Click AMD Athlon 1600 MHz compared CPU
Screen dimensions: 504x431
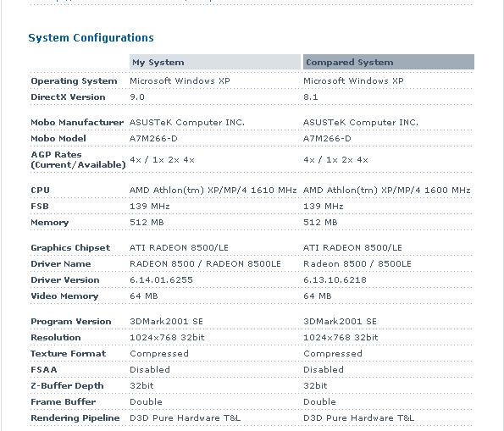tap(387, 191)
